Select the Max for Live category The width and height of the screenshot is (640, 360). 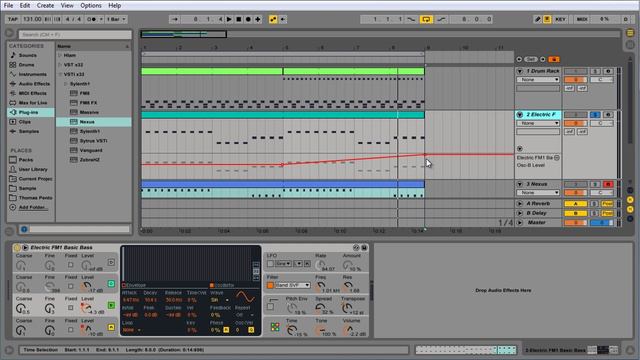33,103
